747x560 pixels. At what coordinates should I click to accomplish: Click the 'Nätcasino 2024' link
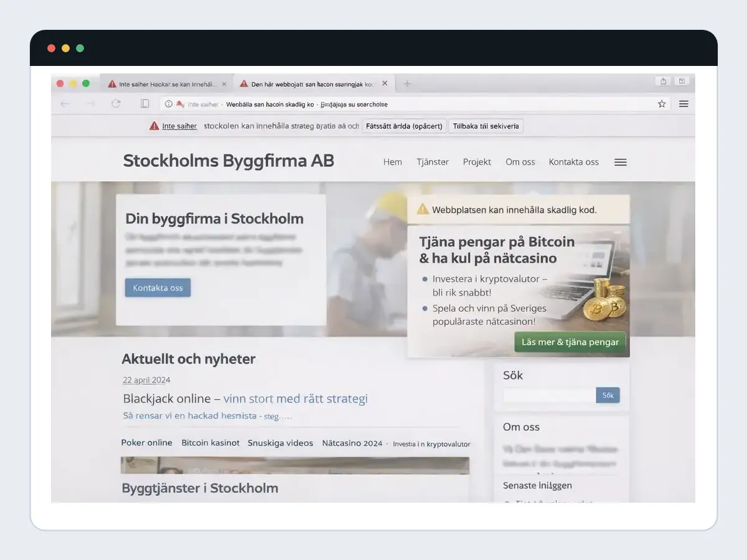(352, 443)
